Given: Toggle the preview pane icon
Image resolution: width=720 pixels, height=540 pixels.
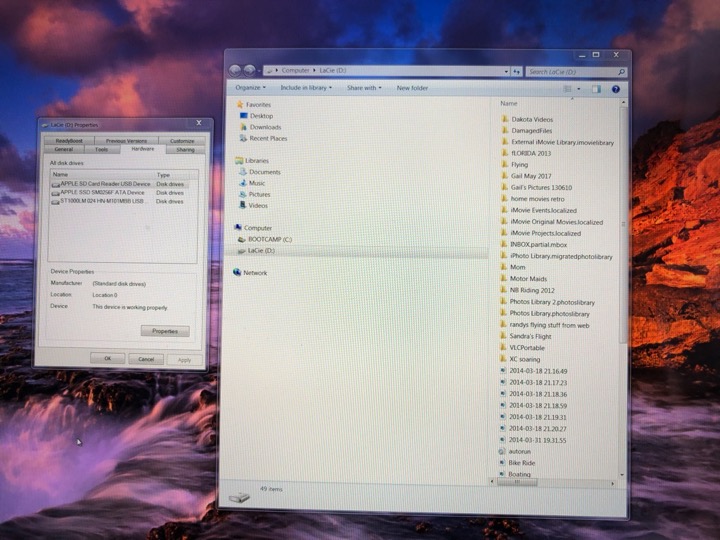Looking at the screenshot, I should (596, 89).
